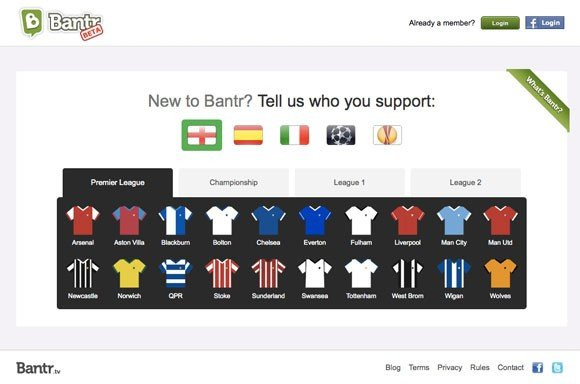Click the green Login button
Image resolution: width=580 pixels, height=384 pixels.
click(500, 23)
